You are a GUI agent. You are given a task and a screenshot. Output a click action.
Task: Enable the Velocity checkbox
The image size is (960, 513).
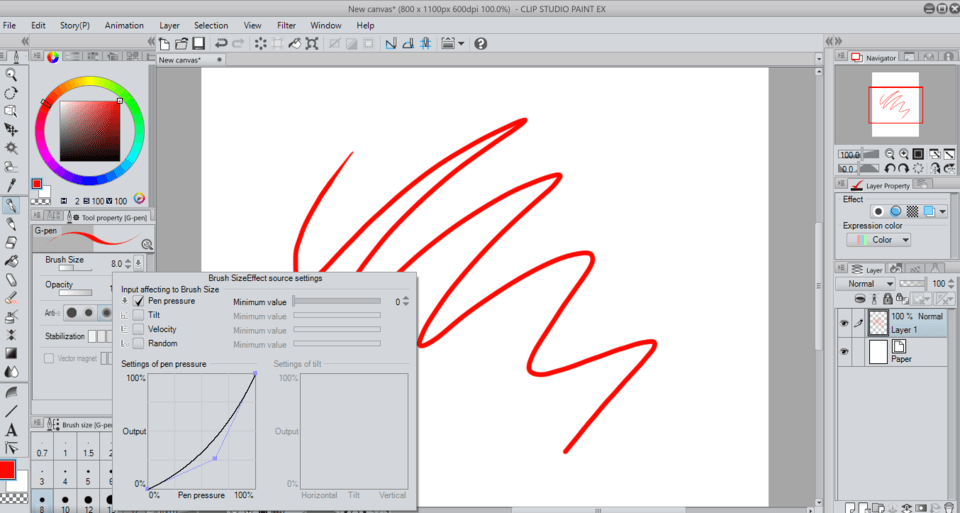[139, 329]
